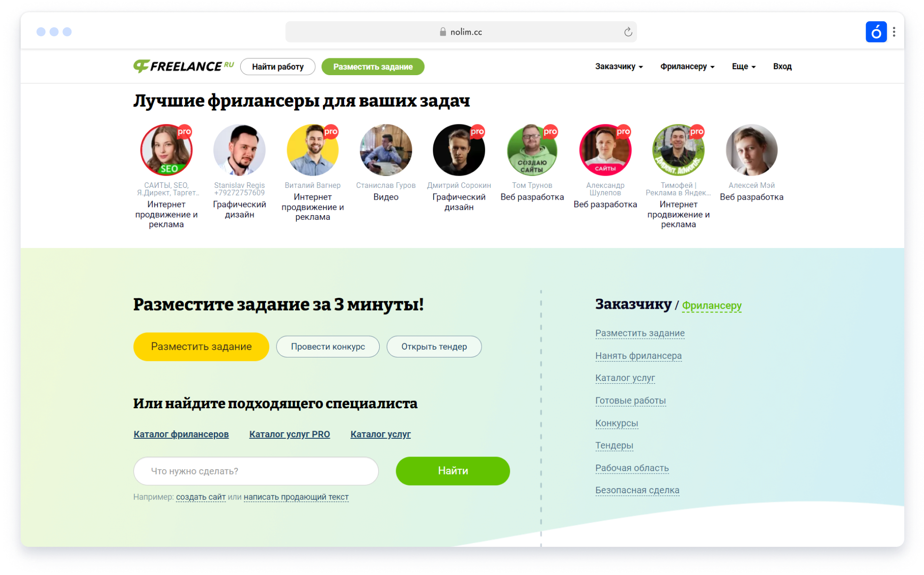The width and height of the screenshot is (924, 575).
Task: Open Нанять фрилансера link
Action: pos(638,356)
